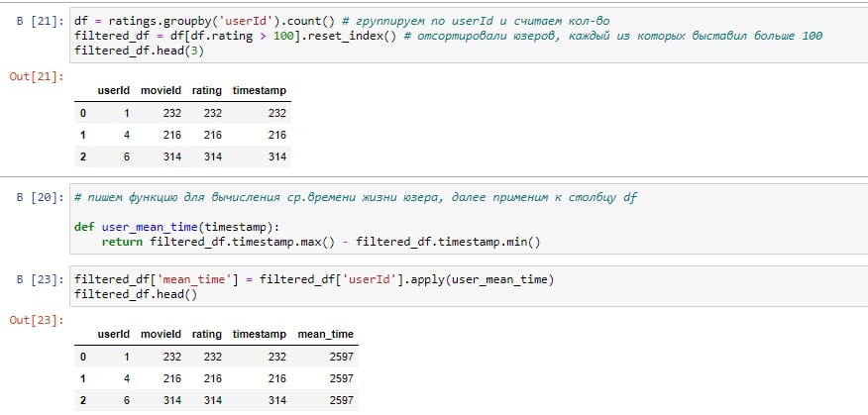Click the 'В [21]:' cell prompt

(41, 21)
